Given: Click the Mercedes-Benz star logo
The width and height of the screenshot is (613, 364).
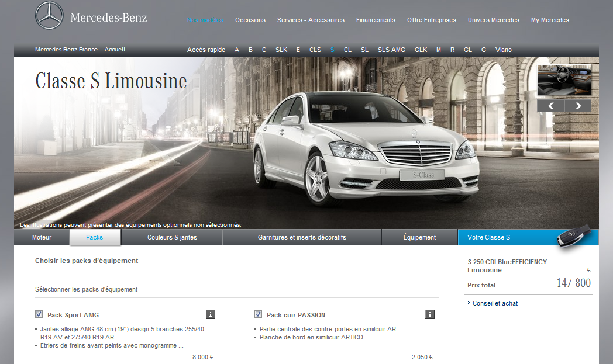Looking at the screenshot, I should (x=49, y=15).
